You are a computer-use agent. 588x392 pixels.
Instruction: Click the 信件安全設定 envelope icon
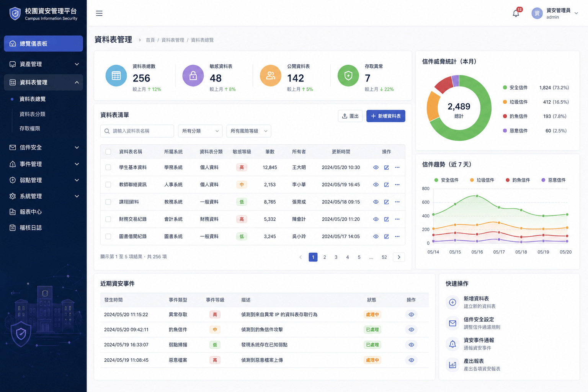(452, 323)
